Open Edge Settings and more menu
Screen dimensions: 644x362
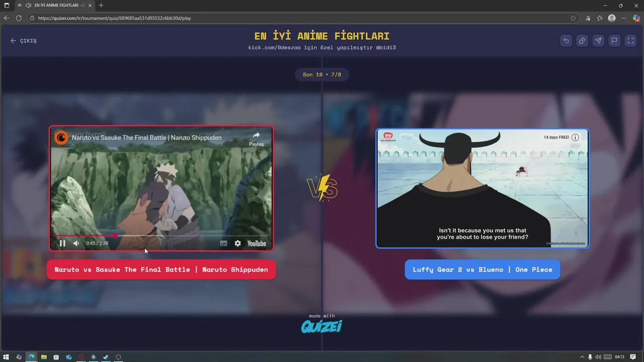click(x=624, y=18)
